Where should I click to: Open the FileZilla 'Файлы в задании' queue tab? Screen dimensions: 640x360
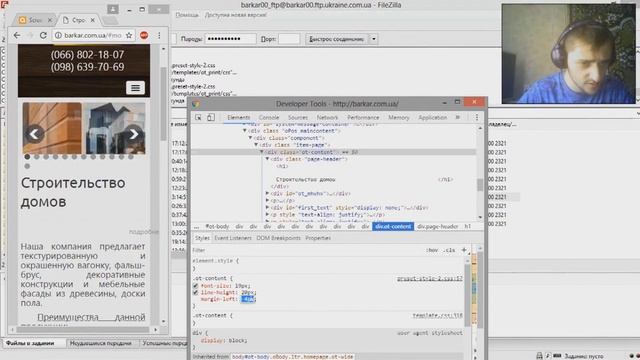(x=30, y=343)
